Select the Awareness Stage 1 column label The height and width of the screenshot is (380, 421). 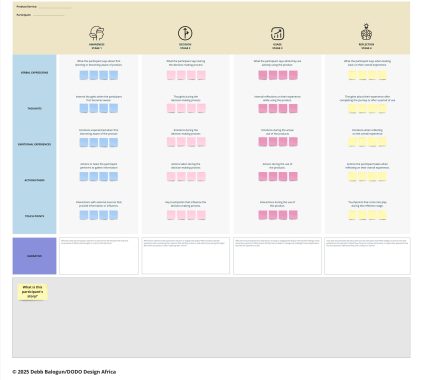97,46
